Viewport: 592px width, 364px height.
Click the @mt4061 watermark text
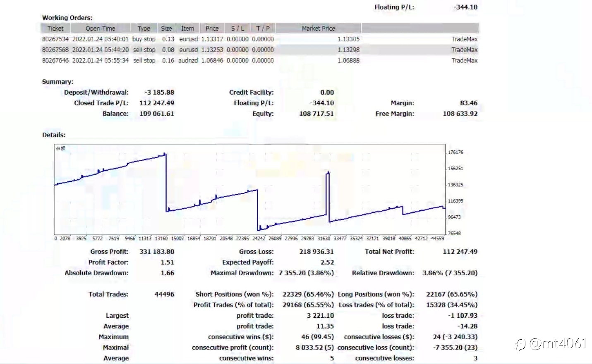pos(558,343)
